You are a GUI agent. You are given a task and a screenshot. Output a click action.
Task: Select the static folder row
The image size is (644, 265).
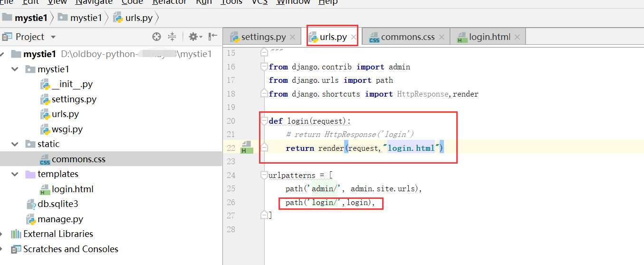pyautogui.click(x=111, y=144)
